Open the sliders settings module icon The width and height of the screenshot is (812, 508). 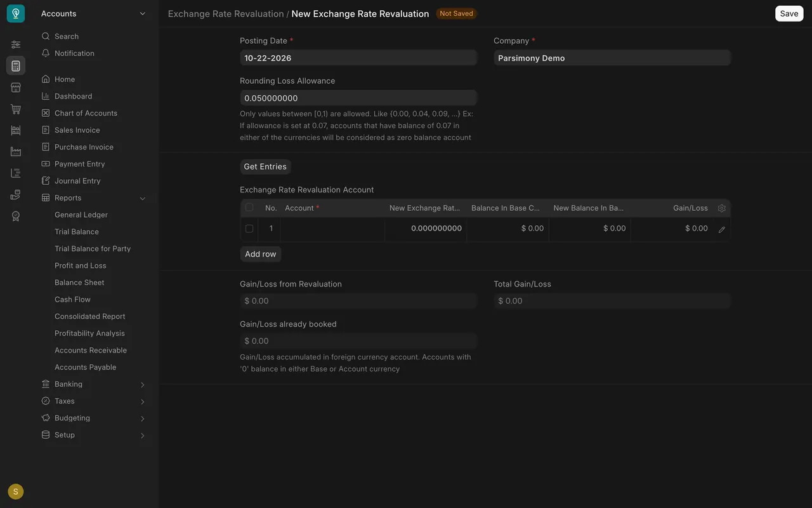pyautogui.click(x=16, y=44)
